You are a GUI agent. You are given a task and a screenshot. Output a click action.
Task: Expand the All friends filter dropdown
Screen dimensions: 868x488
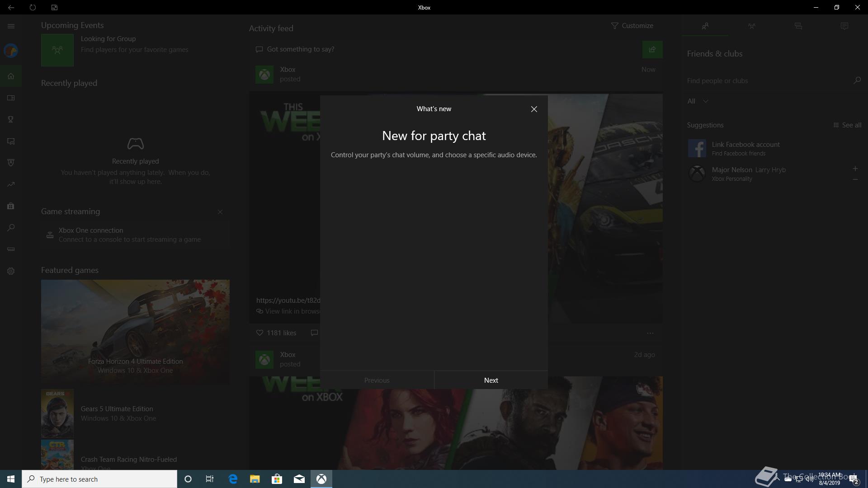[698, 101]
